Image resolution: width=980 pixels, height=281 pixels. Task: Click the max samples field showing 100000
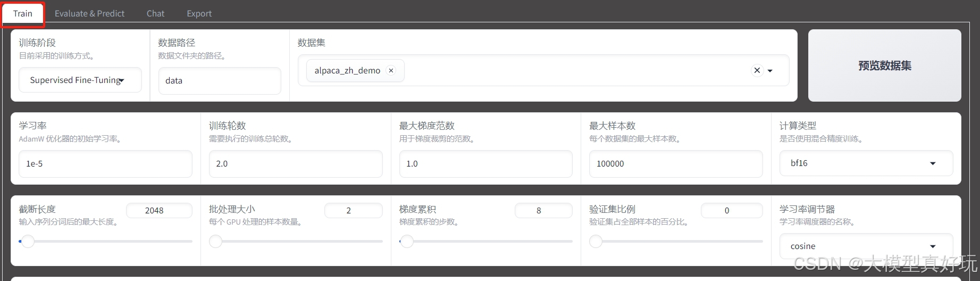coord(676,164)
